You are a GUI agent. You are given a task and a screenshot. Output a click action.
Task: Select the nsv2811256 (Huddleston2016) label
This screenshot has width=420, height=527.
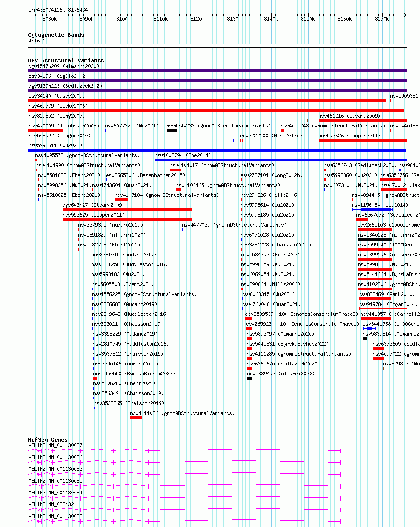click(x=130, y=264)
